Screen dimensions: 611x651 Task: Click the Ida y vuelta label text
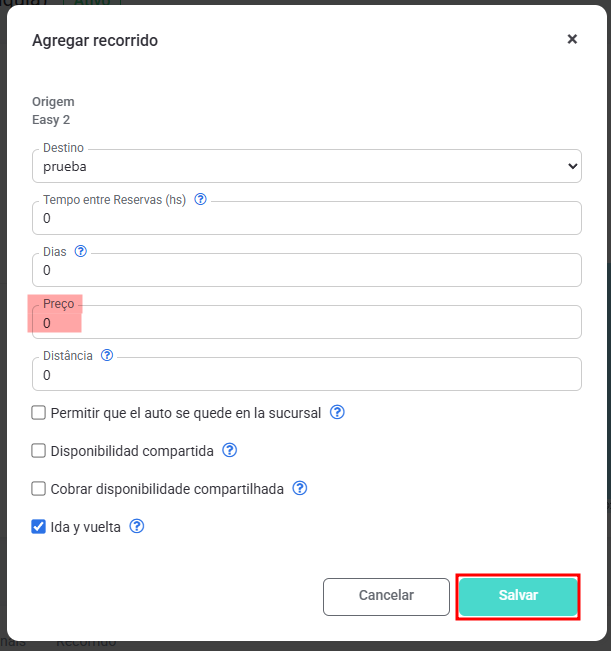click(x=85, y=526)
